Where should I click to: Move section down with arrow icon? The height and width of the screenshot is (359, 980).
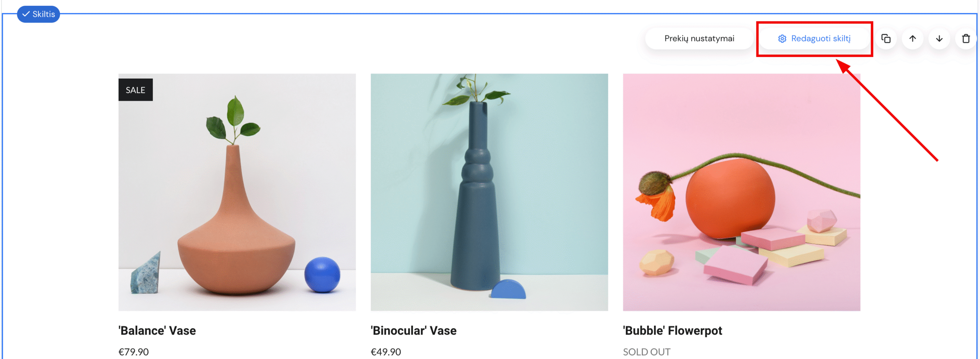[939, 38]
